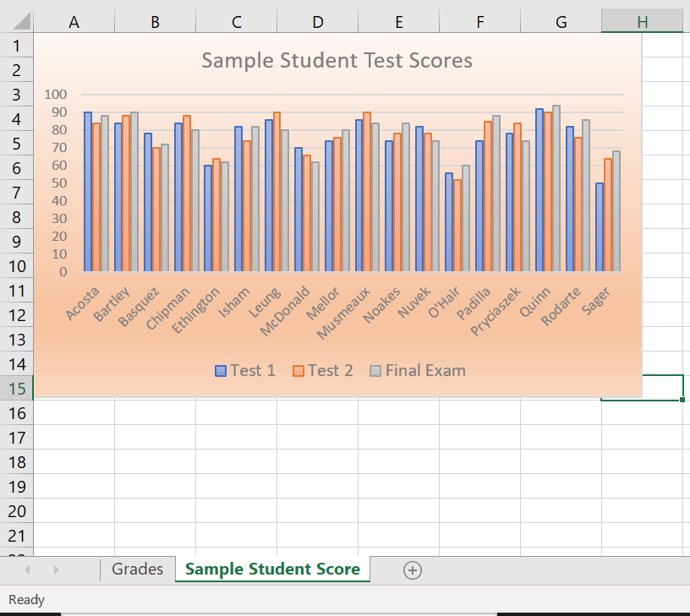Click the Ethington axis label
Viewport: 690px width, 616px height.
coord(195,310)
